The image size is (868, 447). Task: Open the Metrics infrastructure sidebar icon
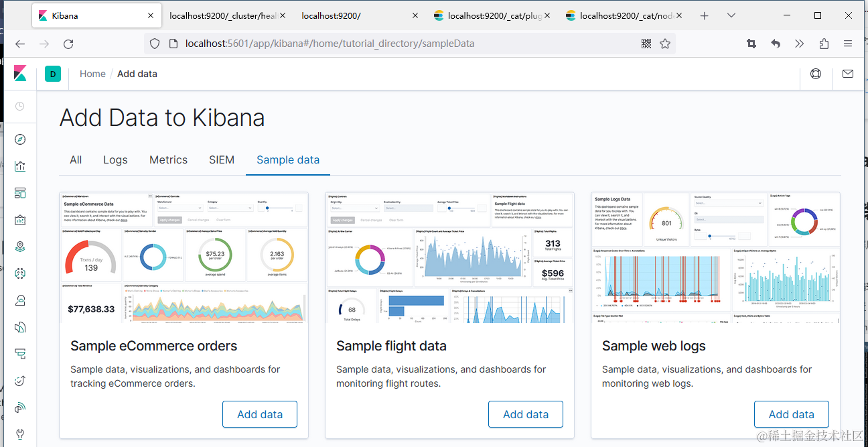(20, 300)
